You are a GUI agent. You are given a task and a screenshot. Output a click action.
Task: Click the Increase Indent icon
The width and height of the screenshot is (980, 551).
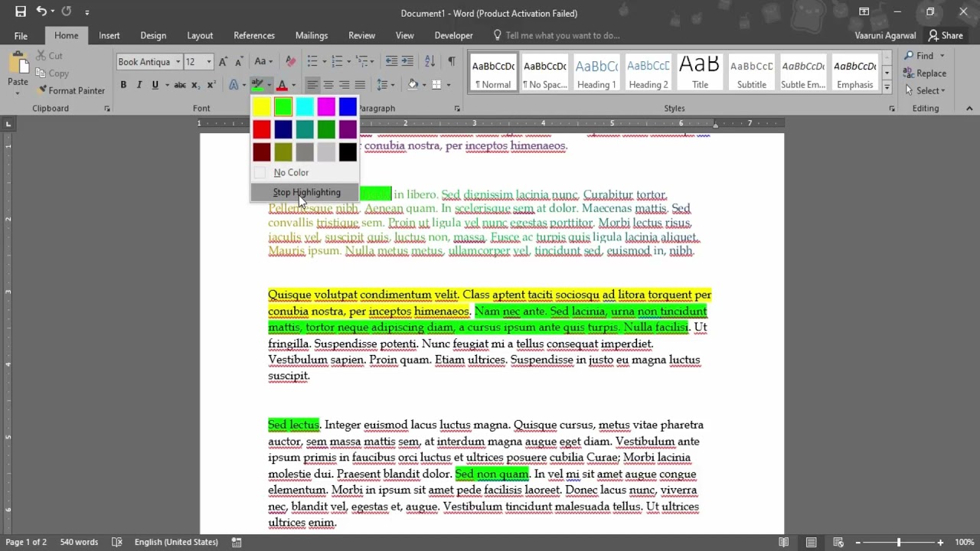point(407,61)
